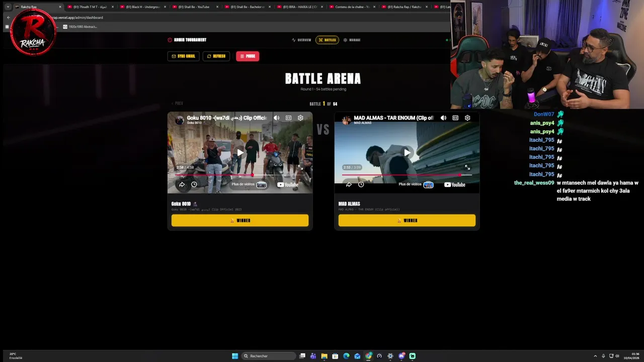Open the Mail app from the taskbar
Viewport: 644px width, 362px height.
[357, 356]
